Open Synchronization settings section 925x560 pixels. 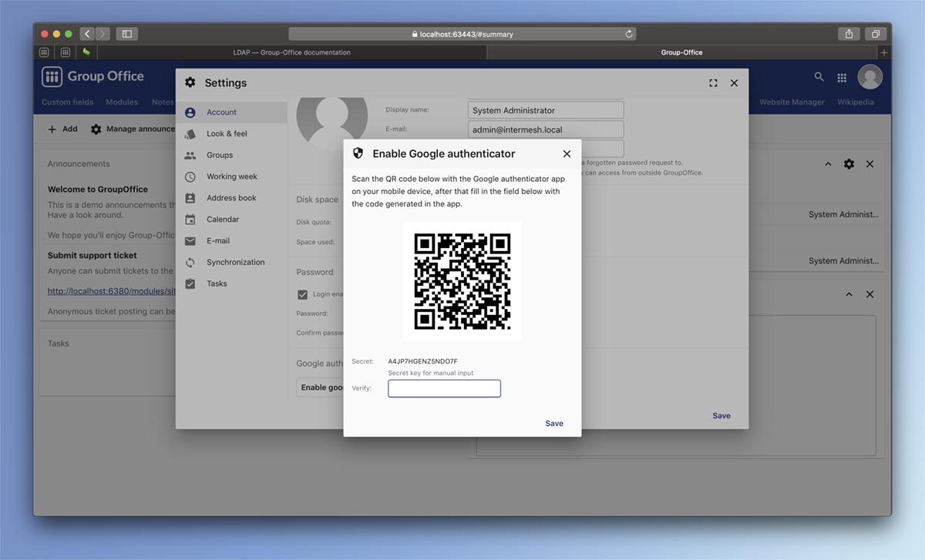click(231, 262)
